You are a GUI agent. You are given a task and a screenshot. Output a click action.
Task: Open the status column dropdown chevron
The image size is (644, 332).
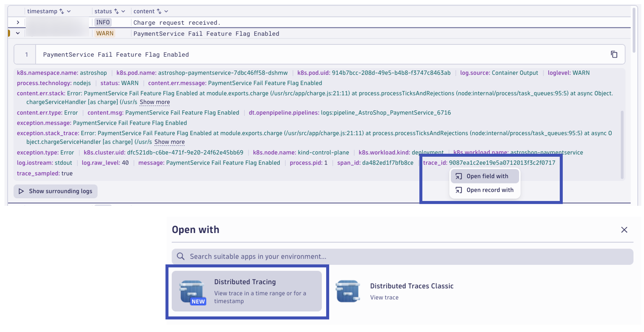123,11
